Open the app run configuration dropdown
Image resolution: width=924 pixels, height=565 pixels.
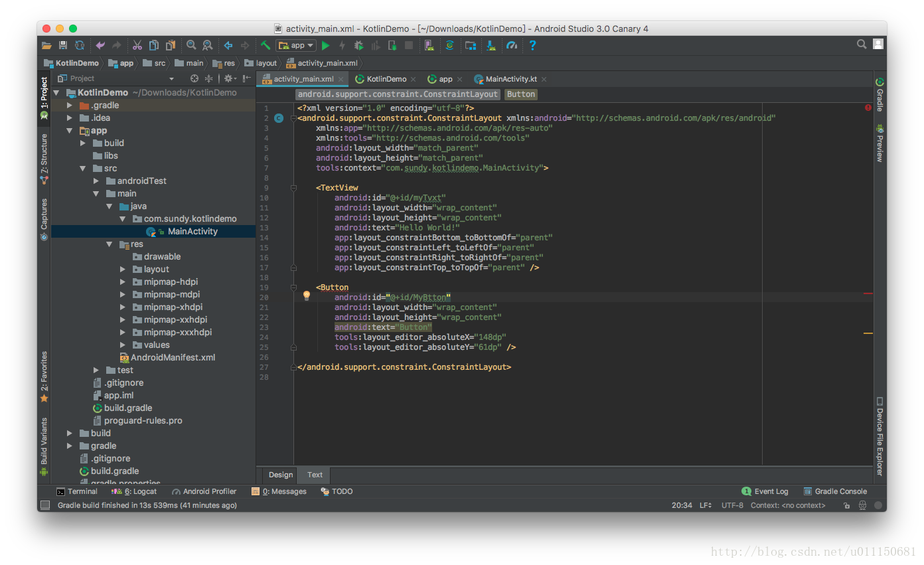click(296, 46)
